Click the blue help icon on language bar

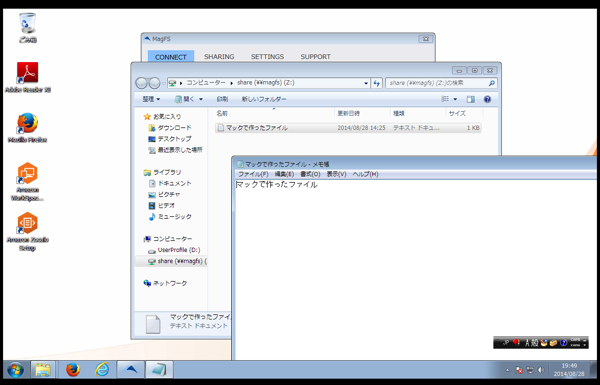pos(563,343)
